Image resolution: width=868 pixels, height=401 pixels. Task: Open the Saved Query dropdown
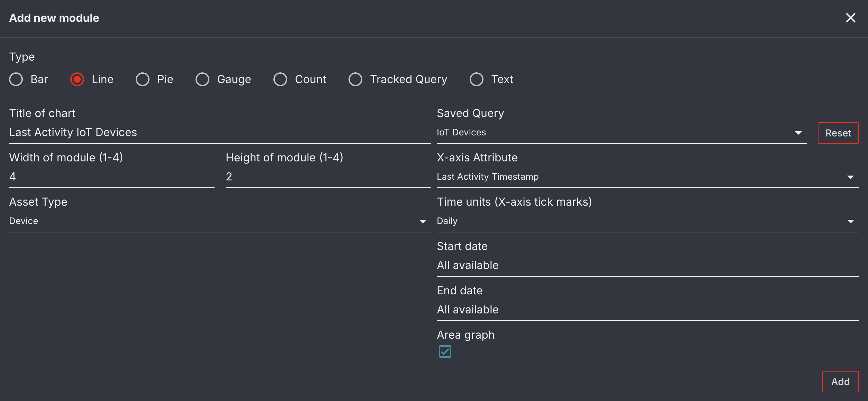click(622, 133)
